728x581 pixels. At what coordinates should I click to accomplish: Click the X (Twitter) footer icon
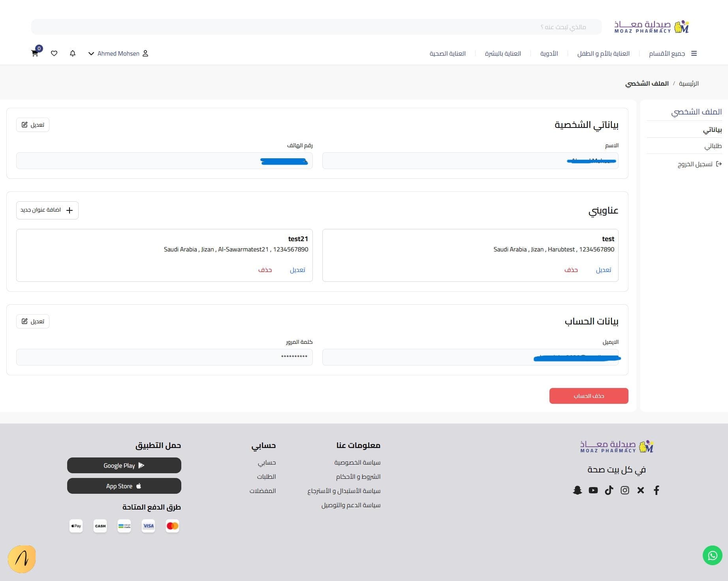tap(640, 490)
